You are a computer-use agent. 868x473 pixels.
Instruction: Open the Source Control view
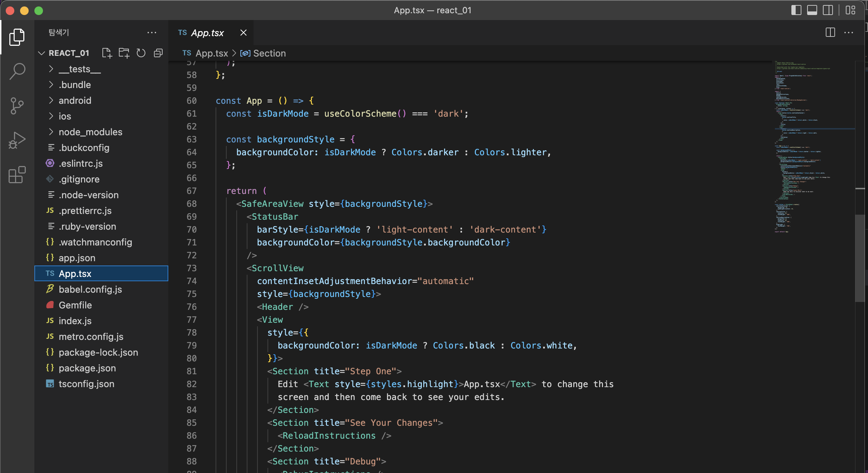[x=17, y=106]
